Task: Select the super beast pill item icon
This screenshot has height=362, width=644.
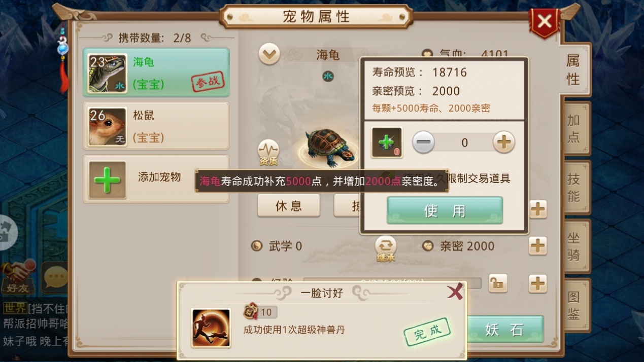Action: tap(387, 142)
